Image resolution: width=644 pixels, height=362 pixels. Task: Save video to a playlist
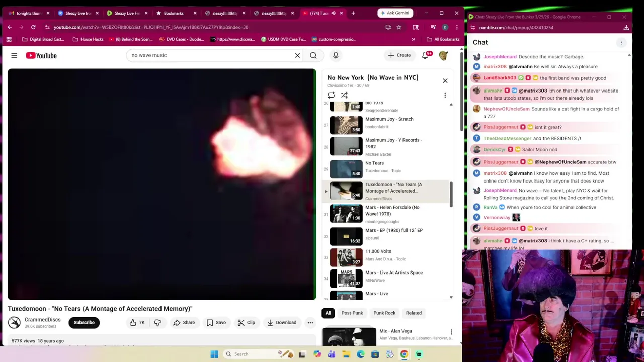tap(216, 323)
